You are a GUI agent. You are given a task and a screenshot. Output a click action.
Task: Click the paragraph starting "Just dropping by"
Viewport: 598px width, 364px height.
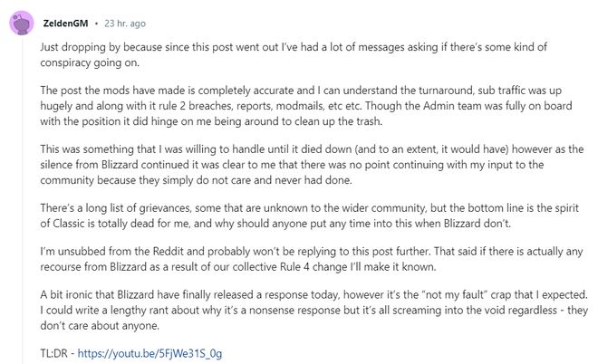294,54
